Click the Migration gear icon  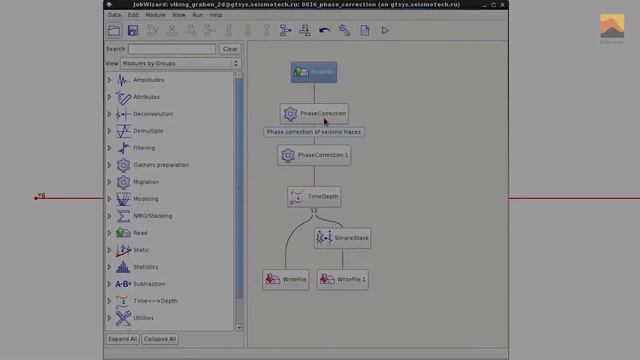123,182
